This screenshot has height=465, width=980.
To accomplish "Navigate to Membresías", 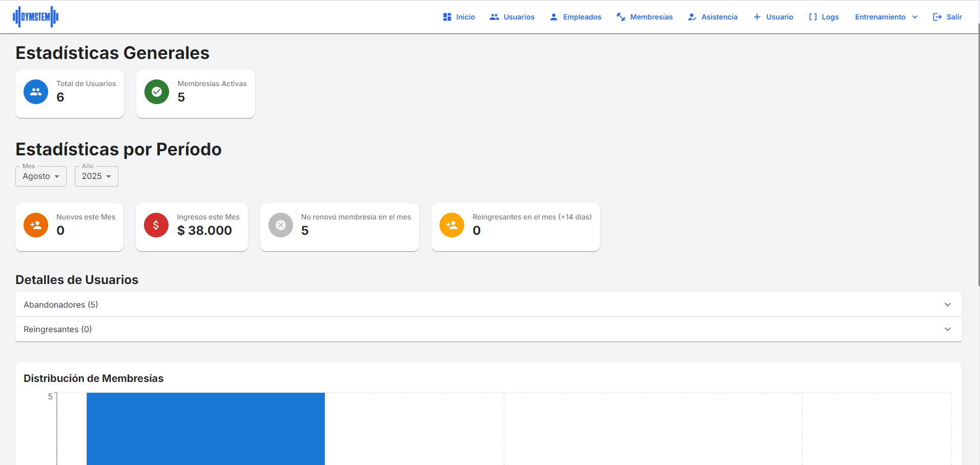I will 645,17.
